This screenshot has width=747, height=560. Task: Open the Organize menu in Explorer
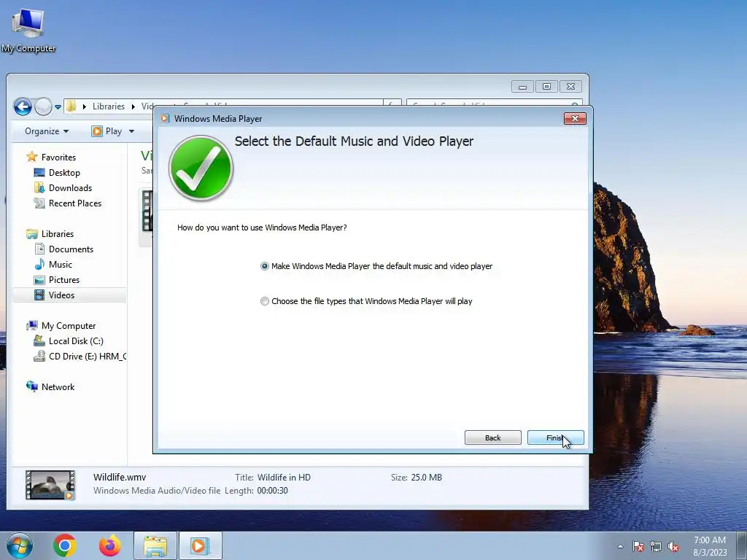click(x=47, y=131)
